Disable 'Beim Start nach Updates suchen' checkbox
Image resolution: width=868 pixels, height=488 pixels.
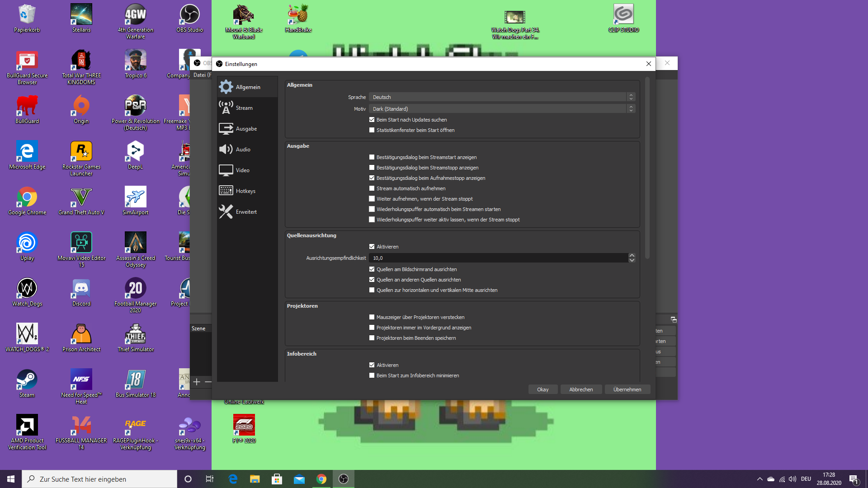[x=372, y=120]
